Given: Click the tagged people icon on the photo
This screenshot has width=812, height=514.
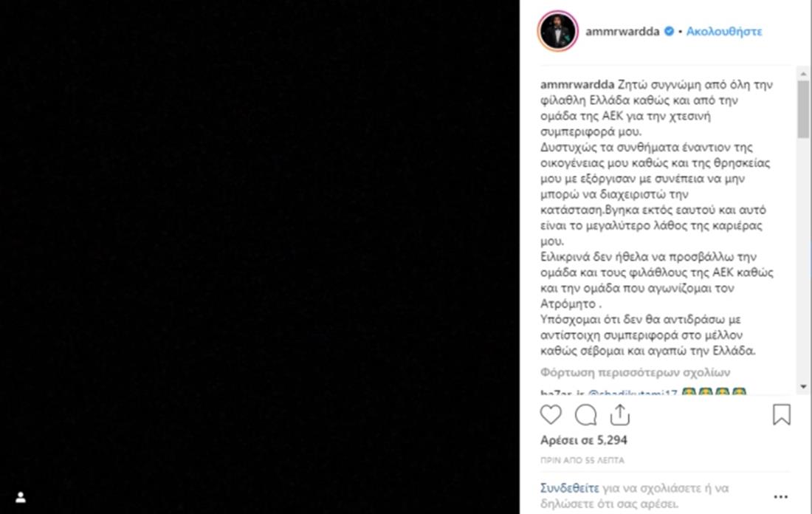Looking at the screenshot, I should pos(21,497).
